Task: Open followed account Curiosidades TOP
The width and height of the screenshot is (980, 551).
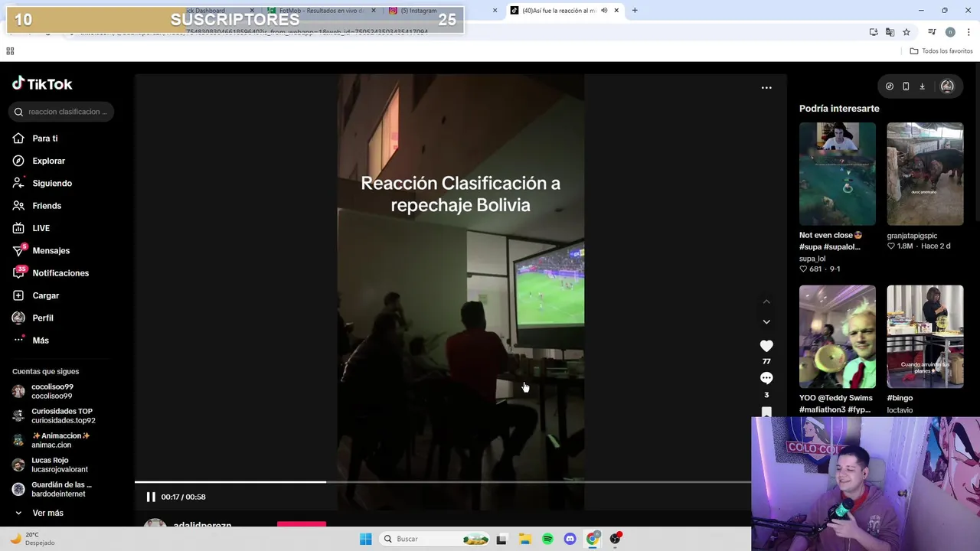Action: (54, 416)
